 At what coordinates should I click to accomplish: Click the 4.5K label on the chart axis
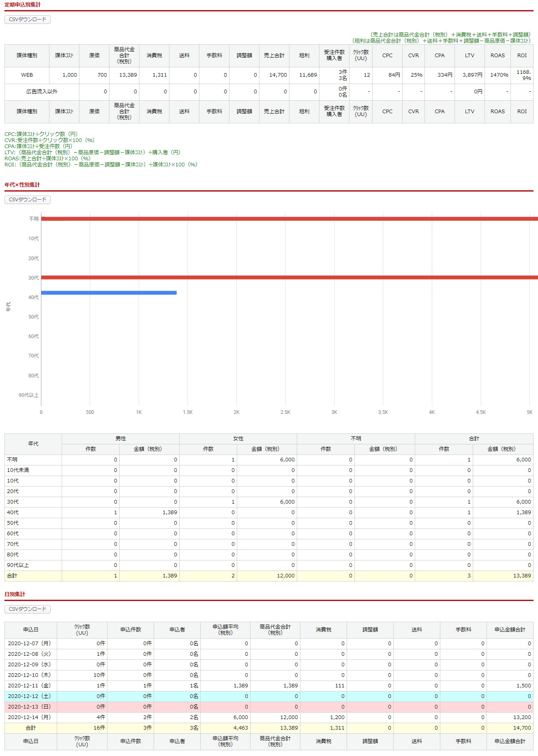pyautogui.click(x=481, y=412)
